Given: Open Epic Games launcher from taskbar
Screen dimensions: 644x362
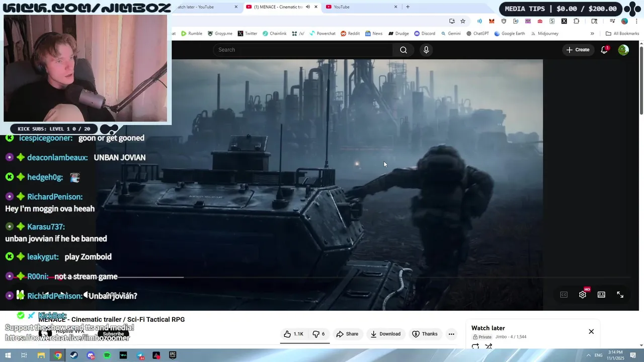Looking at the screenshot, I should point(173,355).
